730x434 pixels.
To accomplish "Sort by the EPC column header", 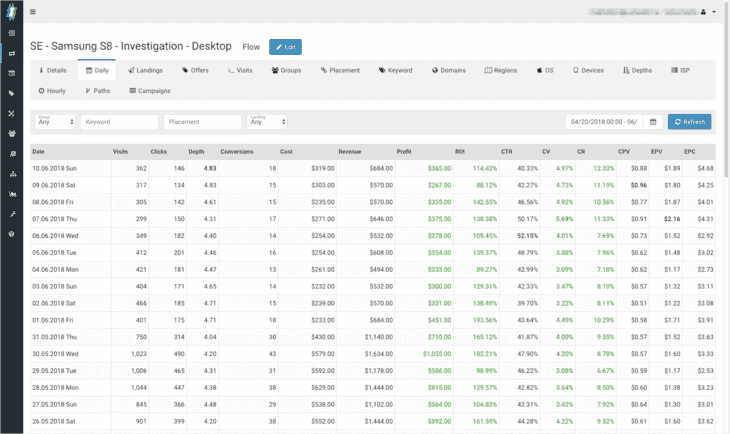I will tap(689, 152).
